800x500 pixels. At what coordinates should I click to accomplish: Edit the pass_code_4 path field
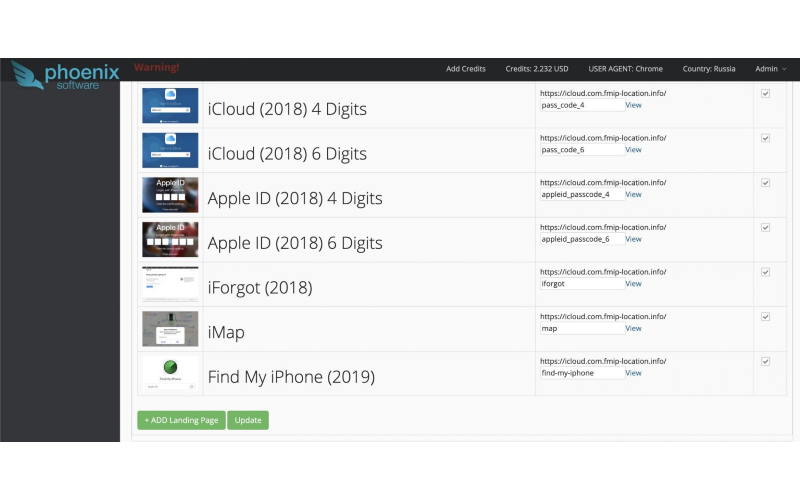click(x=582, y=105)
